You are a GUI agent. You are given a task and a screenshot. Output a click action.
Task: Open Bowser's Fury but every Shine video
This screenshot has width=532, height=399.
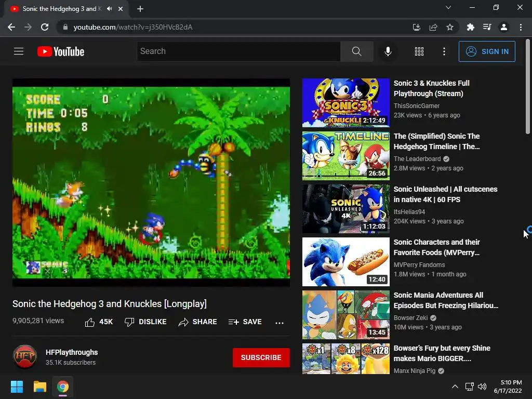click(x=442, y=353)
